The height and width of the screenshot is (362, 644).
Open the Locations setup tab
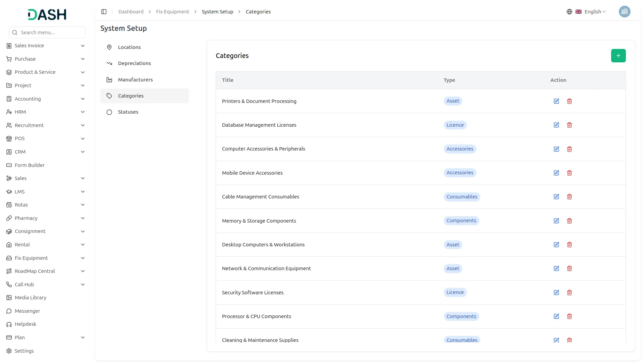pos(129,47)
